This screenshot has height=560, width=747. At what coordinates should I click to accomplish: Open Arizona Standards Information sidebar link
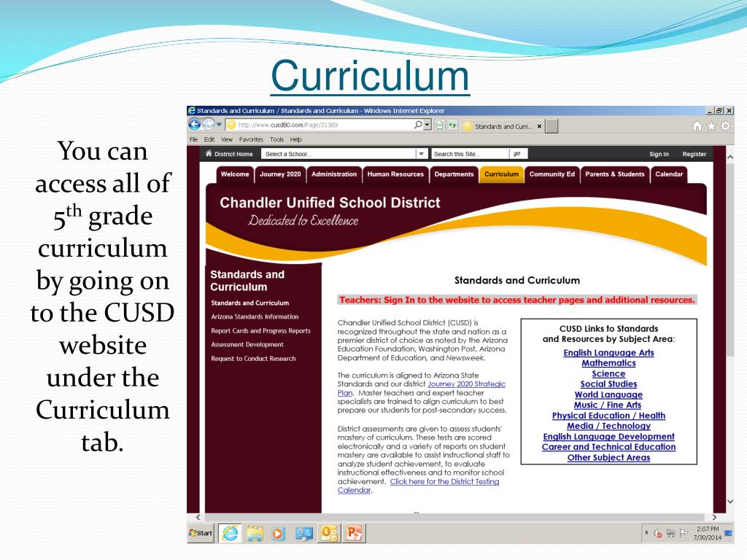255,316
